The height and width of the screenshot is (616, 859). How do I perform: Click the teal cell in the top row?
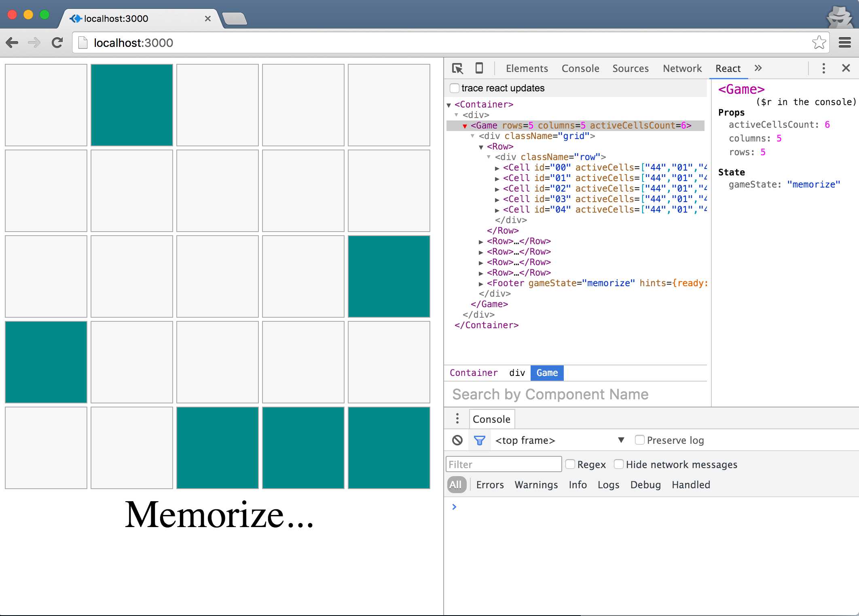pyautogui.click(x=132, y=105)
